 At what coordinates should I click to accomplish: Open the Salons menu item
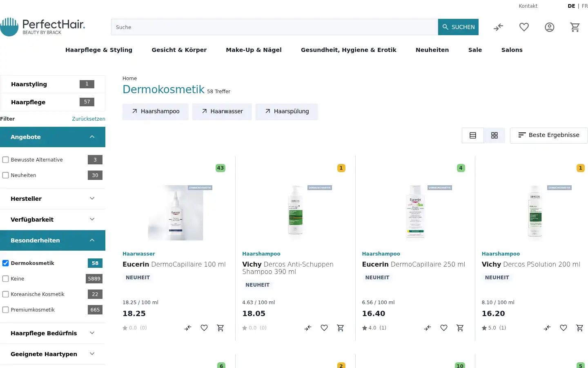(512, 50)
